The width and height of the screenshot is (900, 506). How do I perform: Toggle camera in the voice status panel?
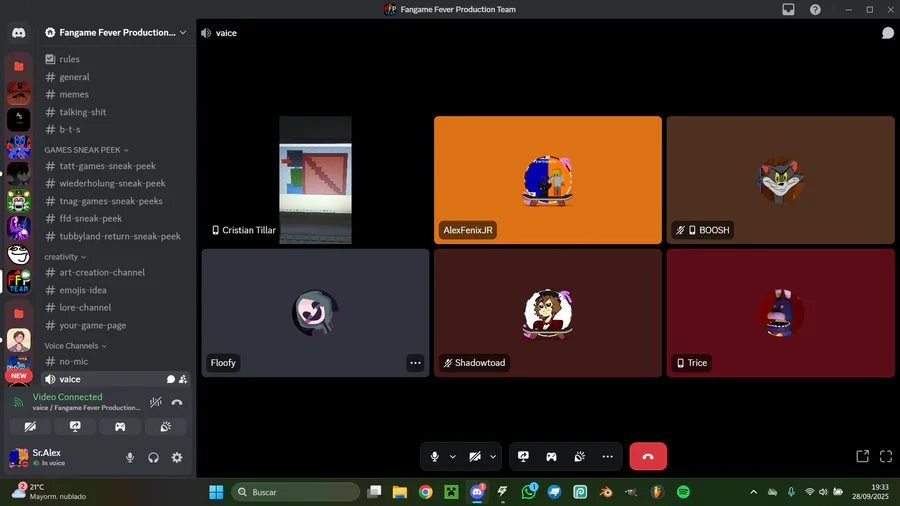click(30, 426)
